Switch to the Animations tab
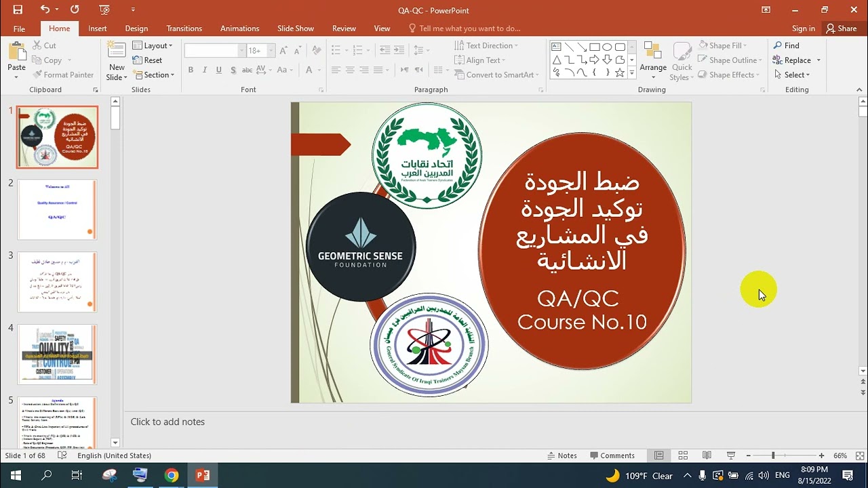The image size is (868, 488). pos(239,28)
